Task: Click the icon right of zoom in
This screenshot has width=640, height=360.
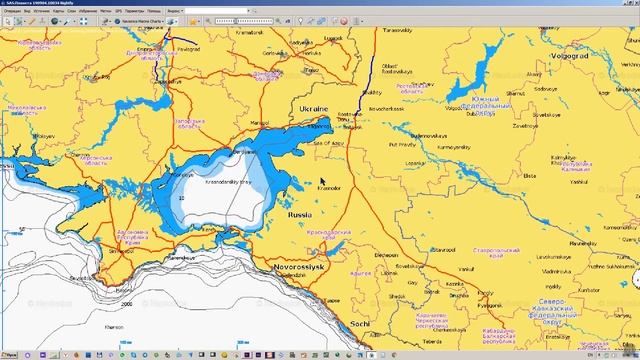Action: 288,21
